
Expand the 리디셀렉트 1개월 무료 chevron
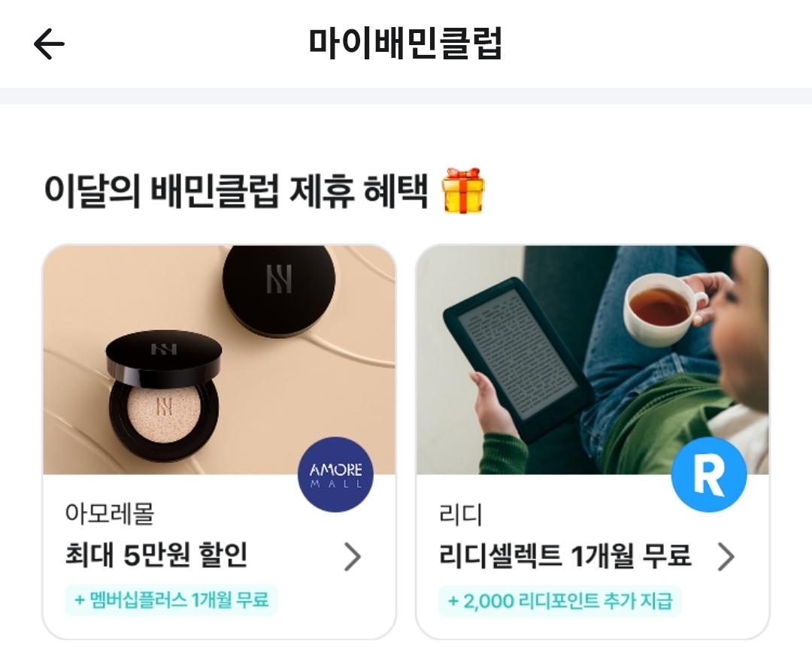[726, 557]
